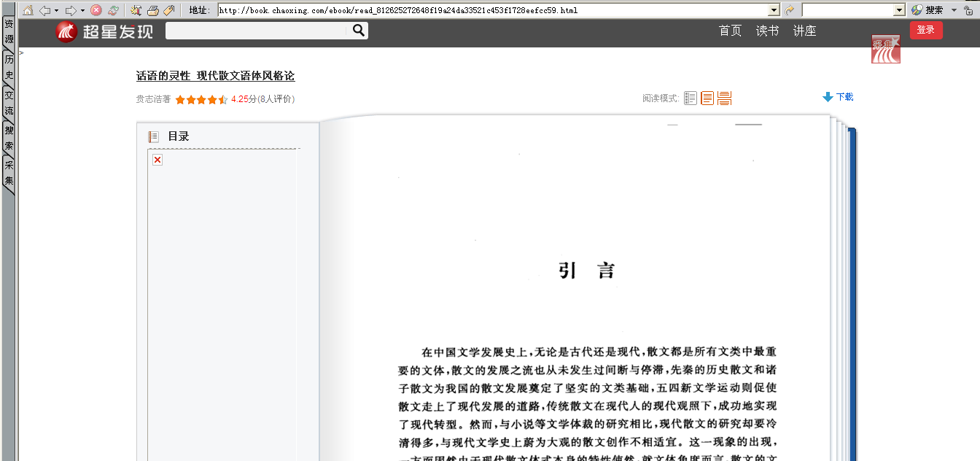Expand the search box dropdown in toolbar
The image size is (980, 461).
click(x=899, y=10)
